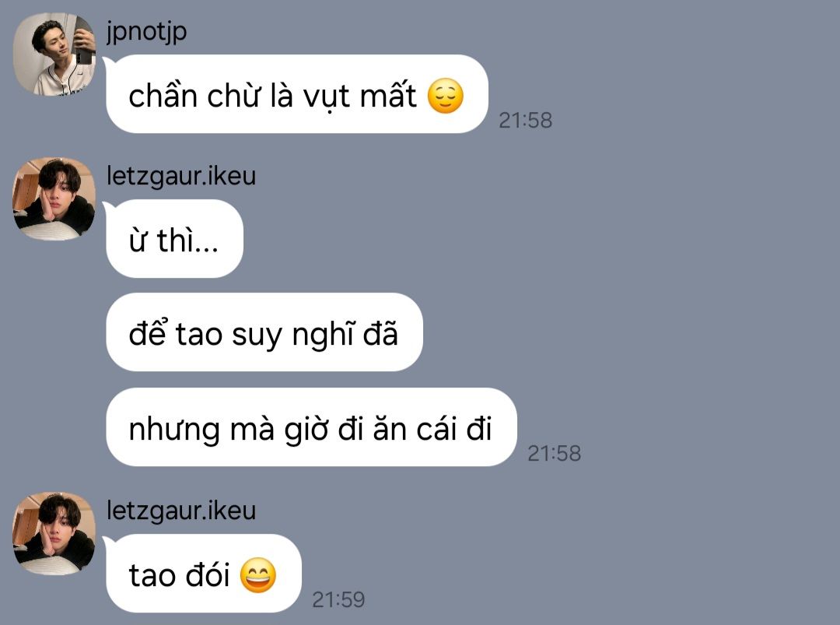The width and height of the screenshot is (840, 625).
Task: Click the 21:58 timestamp beside jpnotjp's message
Action: point(525,120)
